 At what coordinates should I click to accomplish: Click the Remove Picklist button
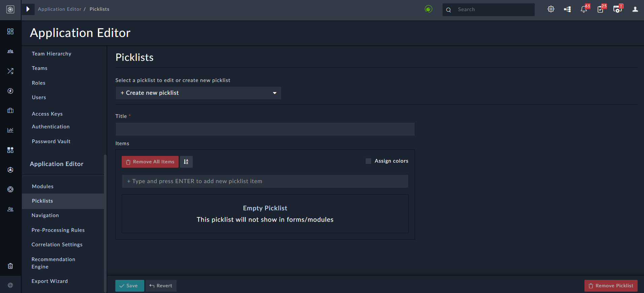point(611,286)
